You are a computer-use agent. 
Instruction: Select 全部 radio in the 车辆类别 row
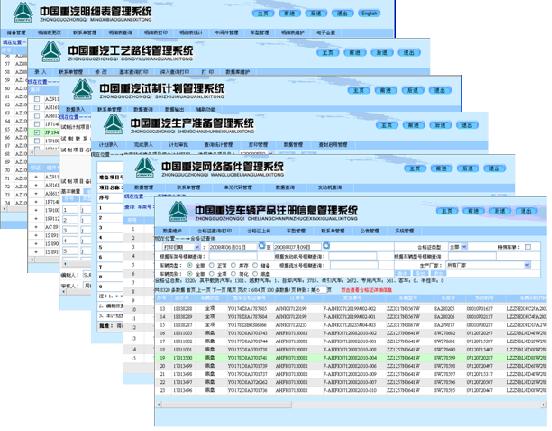pyautogui.click(x=190, y=274)
